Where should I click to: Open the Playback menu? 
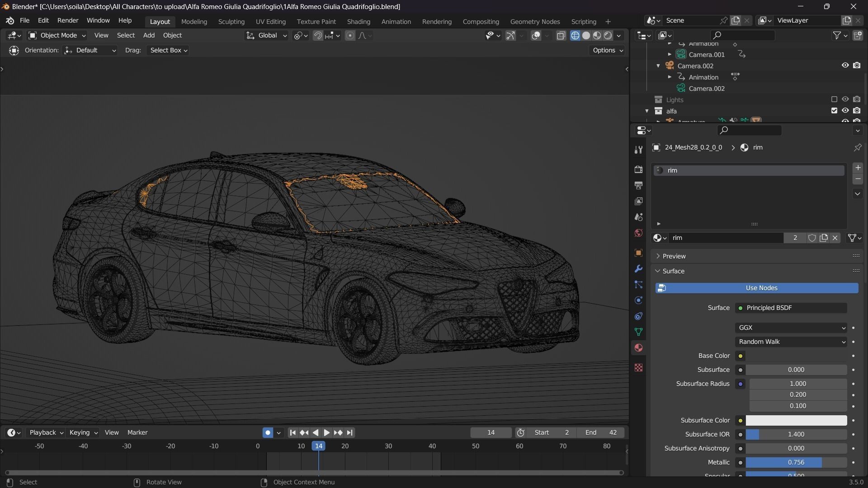pyautogui.click(x=46, y=432)
